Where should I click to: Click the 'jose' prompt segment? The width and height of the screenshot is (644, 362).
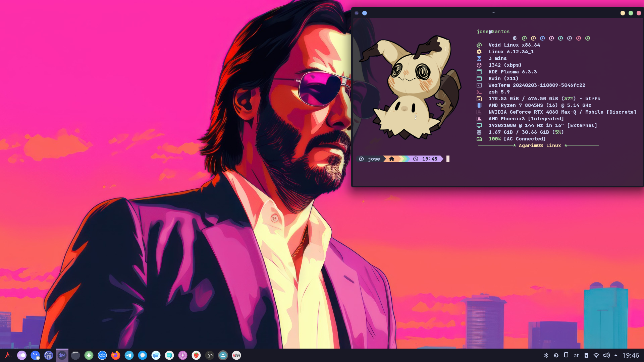point(374,159)
